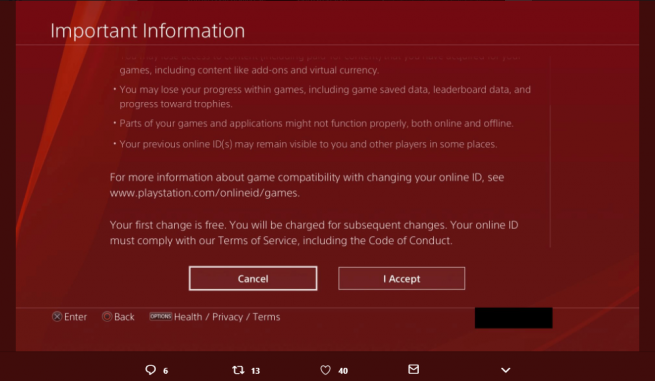Click the retweet count 13

click(x=255, y=371)
